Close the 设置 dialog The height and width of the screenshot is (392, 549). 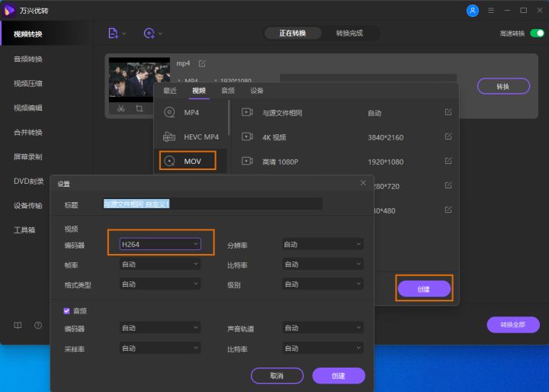[363, 183]
